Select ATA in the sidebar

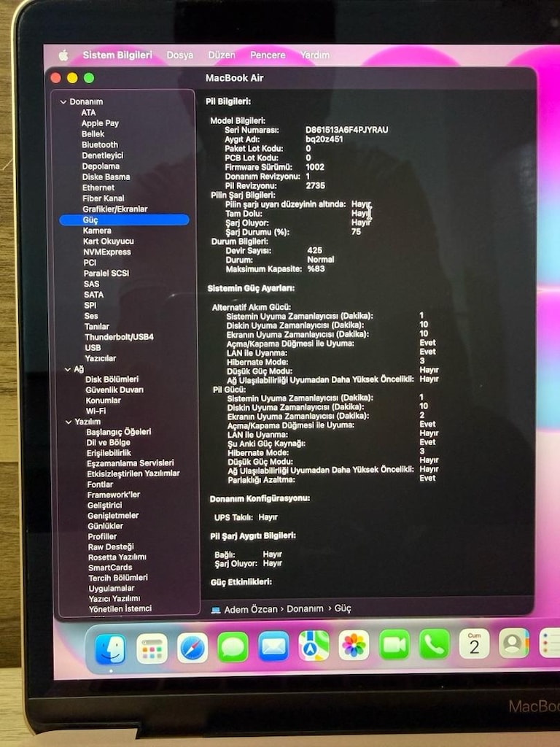point(88,112)
